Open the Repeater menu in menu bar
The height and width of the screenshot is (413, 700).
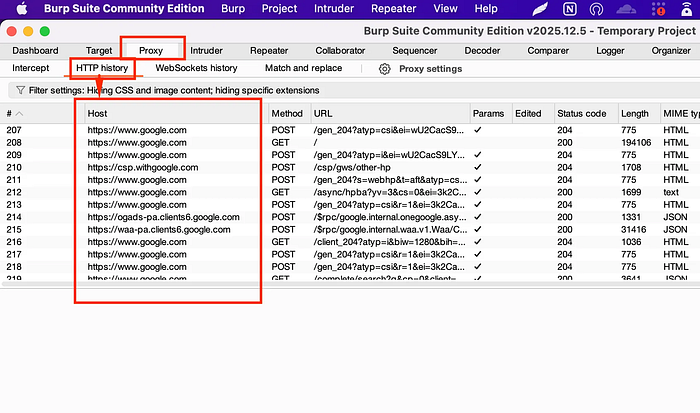[x=393, y=8]
